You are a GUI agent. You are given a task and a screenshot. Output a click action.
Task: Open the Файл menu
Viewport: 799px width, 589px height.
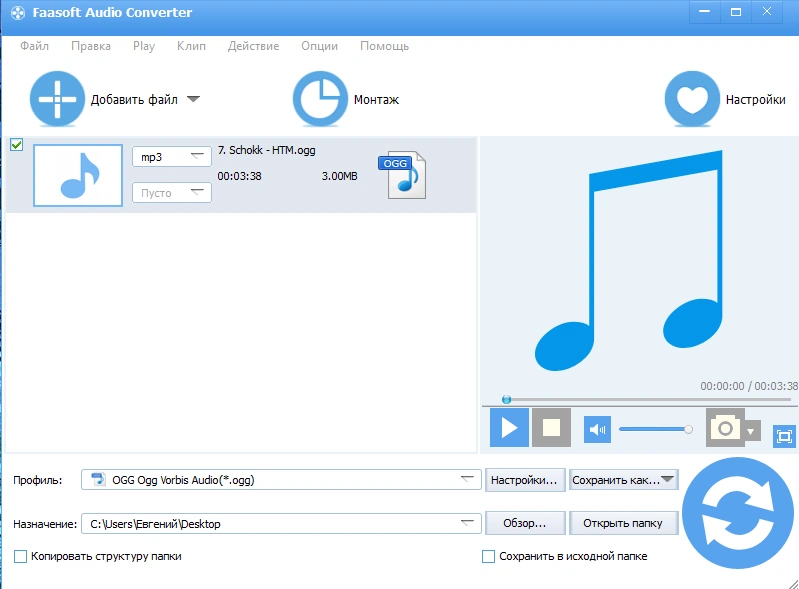click(35, 46)
